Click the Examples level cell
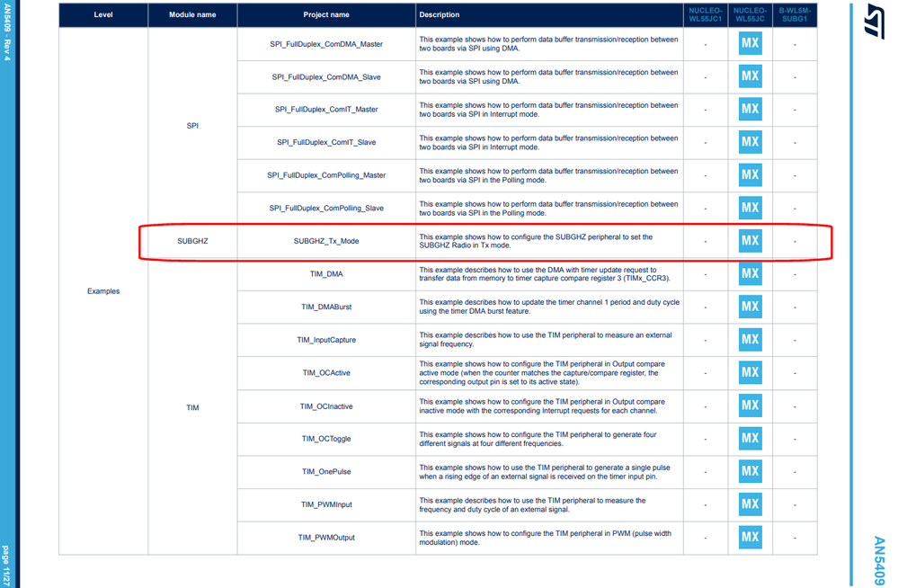 [x=103, y=291]
